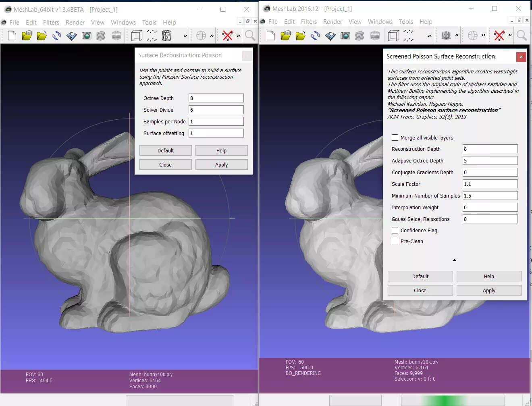Image resolution: width=532 pixels, height=406 pixels.
Task: Expand overflow chevron after delete icon, left window
Action: tap(239, 36)
